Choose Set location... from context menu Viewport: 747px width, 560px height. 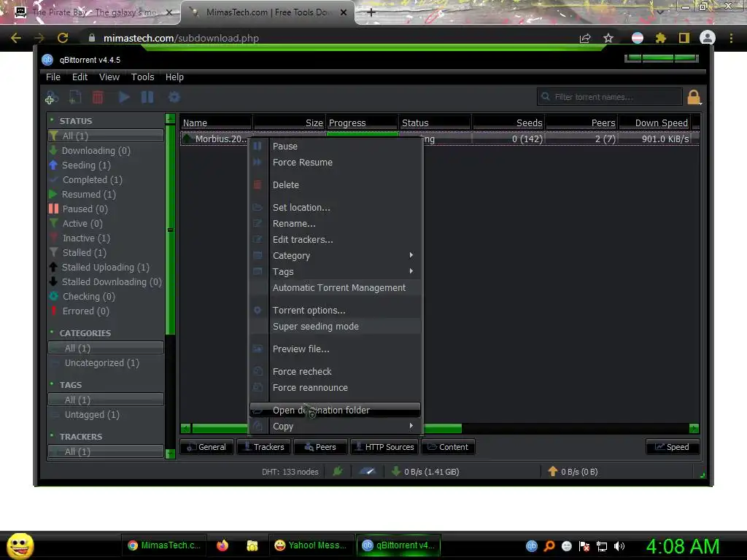[336, 208]
